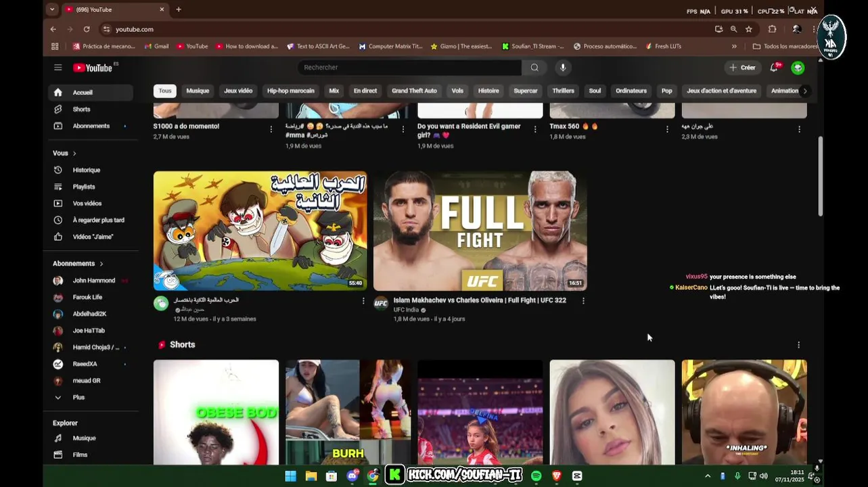Open the INHALING short thumbnail

(x=744, y=412)
